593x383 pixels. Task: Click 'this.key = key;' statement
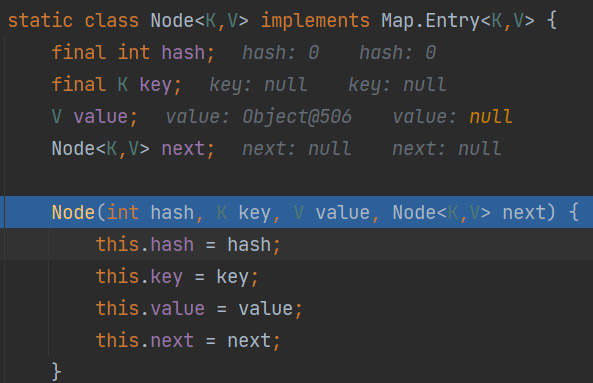pyautogui.click(x=177, y=277)
